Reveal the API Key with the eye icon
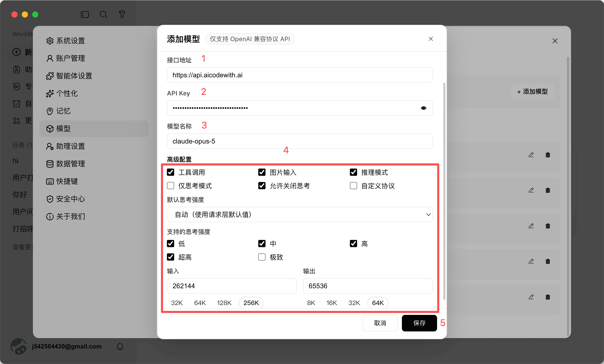The width and height of the screenshot is (604, 364). pos(423,108)
